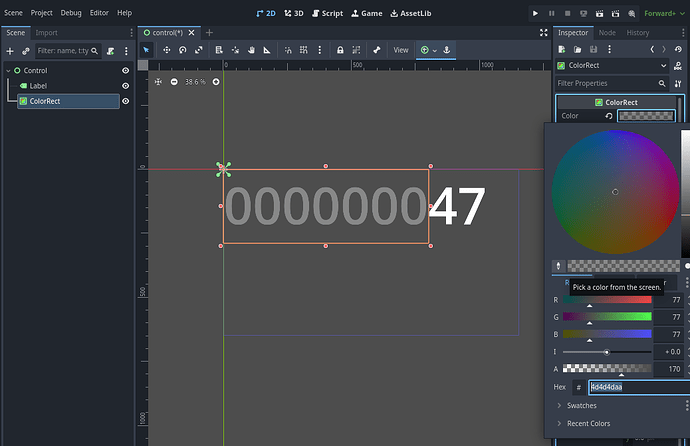
Task: Switch to the Script workspace
Action: point(326,13)
